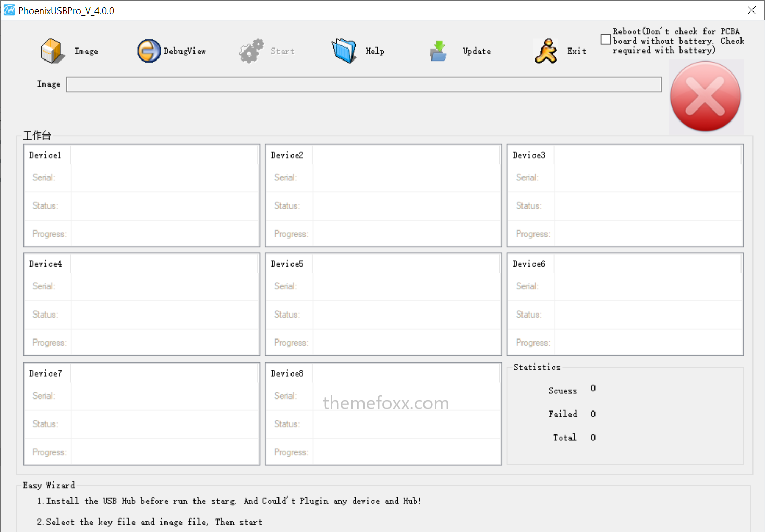Click the Serial label under Device4
The width and height of the screenshot is (765, 532).
point(44,287)
